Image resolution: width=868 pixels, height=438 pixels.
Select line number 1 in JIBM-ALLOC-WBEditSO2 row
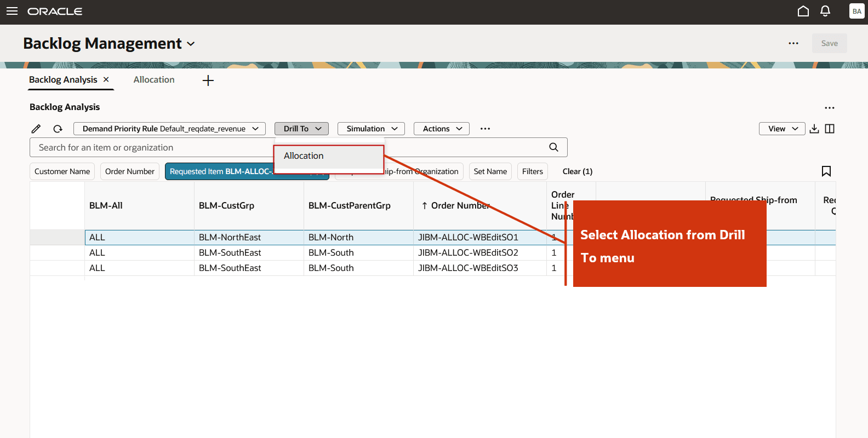pyautogui.click(x=554, y=252)
